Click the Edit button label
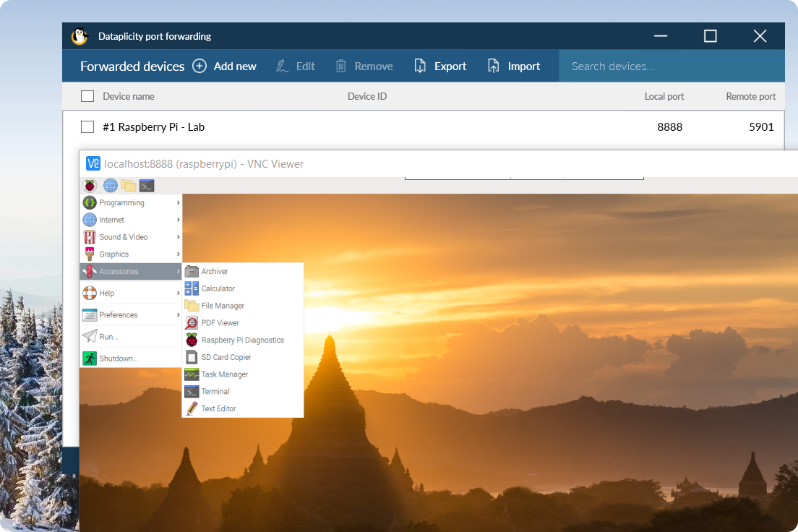This screenshot has width=798, height=532. [305, 66]
